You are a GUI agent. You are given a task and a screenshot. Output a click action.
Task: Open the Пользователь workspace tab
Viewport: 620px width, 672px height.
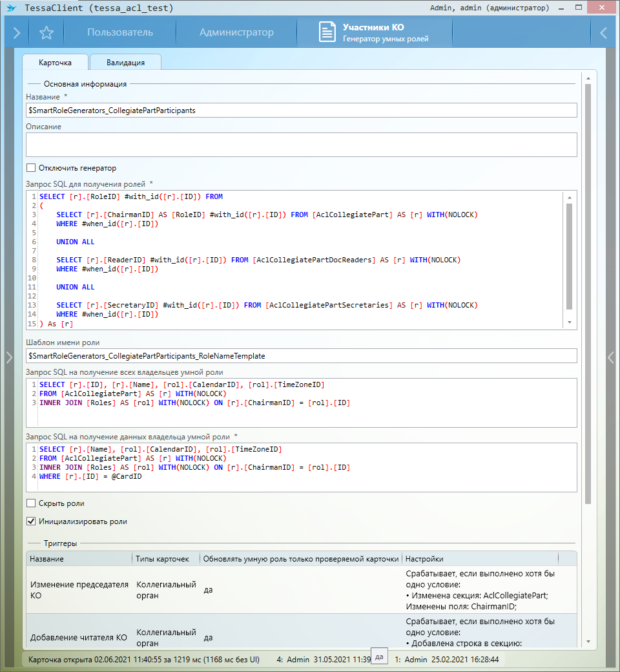click(120, 33)
